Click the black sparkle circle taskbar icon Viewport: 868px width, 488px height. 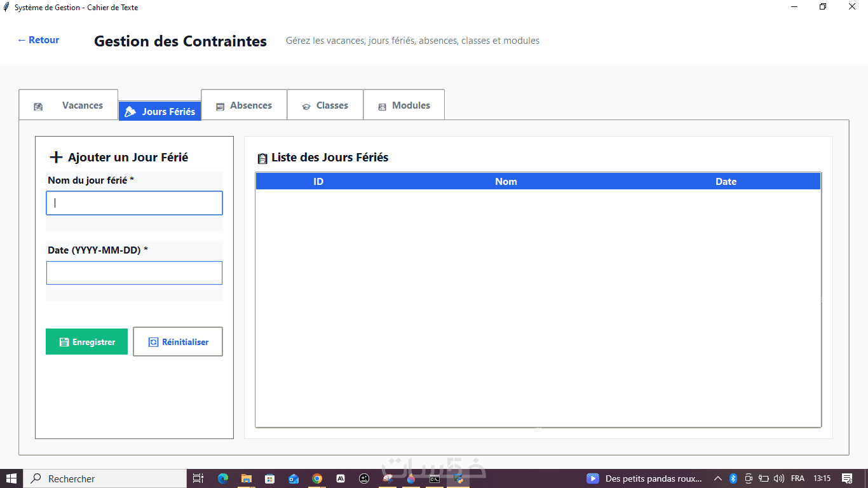pyautogui.click(x=364, y=478)
